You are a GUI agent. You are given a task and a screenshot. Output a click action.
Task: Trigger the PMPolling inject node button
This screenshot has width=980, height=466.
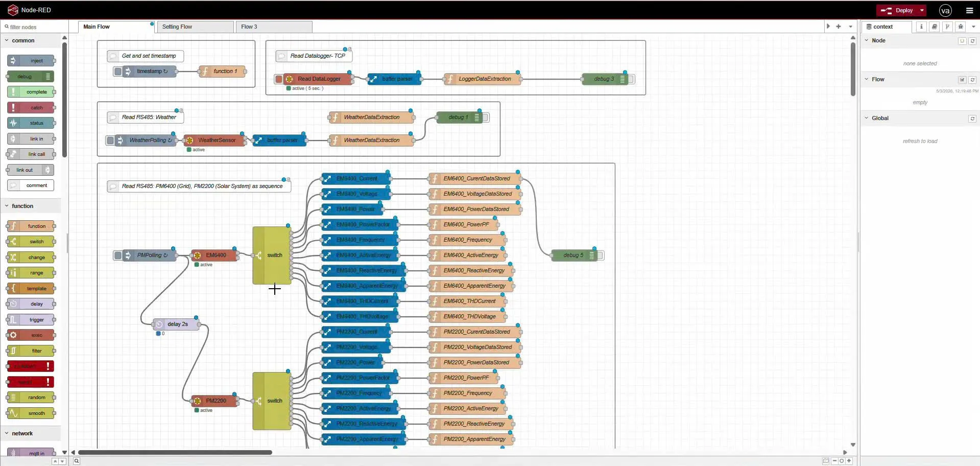tap(118, 255)
